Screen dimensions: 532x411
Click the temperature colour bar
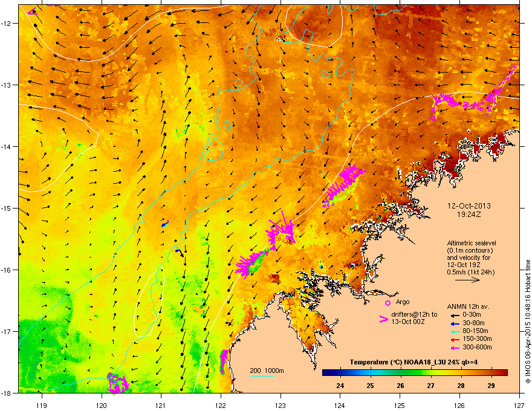tap(415, 373)
